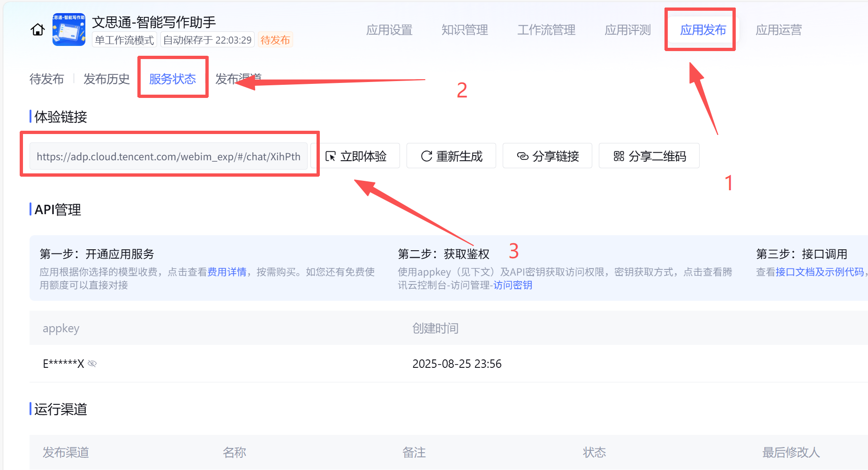
Task: Click the 第一步：开通应用服务 heading
Action: [x=97, y=254]
